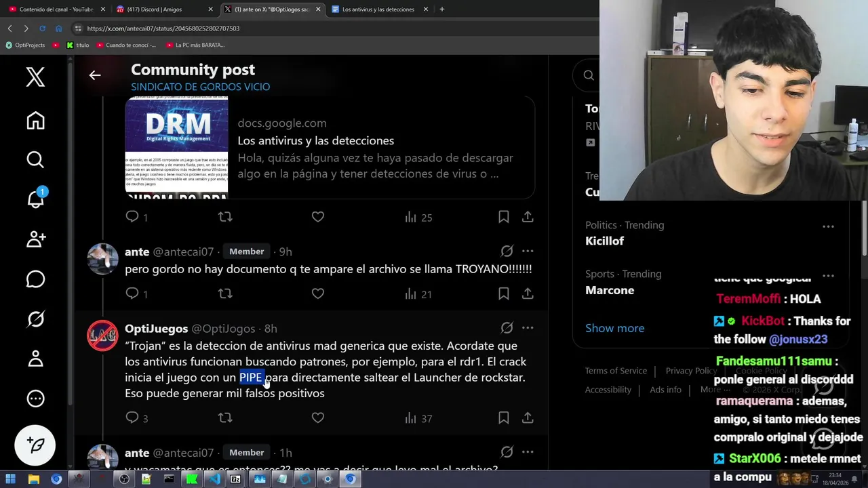Open a new browser tab
868x488 pixels.
[x=441, y=9]
